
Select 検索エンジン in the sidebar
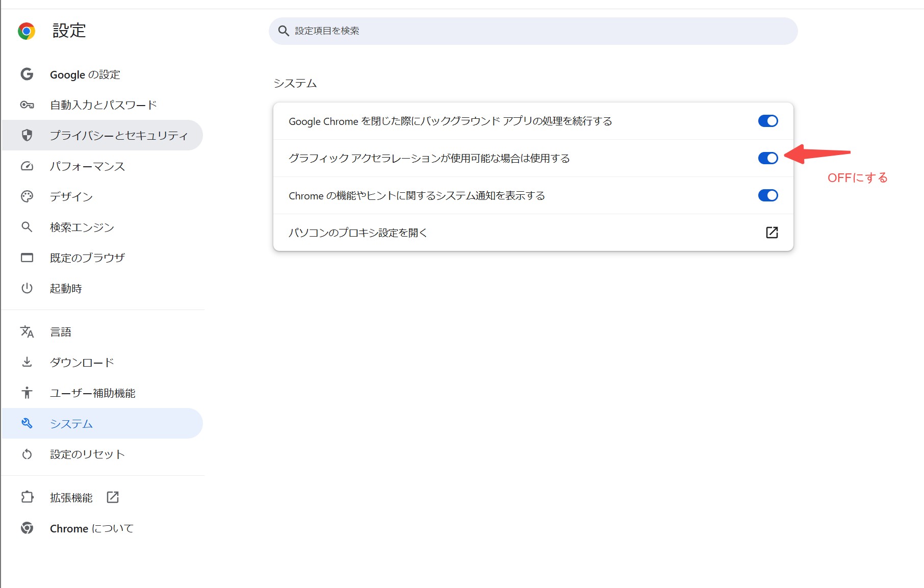click(102, 227)
